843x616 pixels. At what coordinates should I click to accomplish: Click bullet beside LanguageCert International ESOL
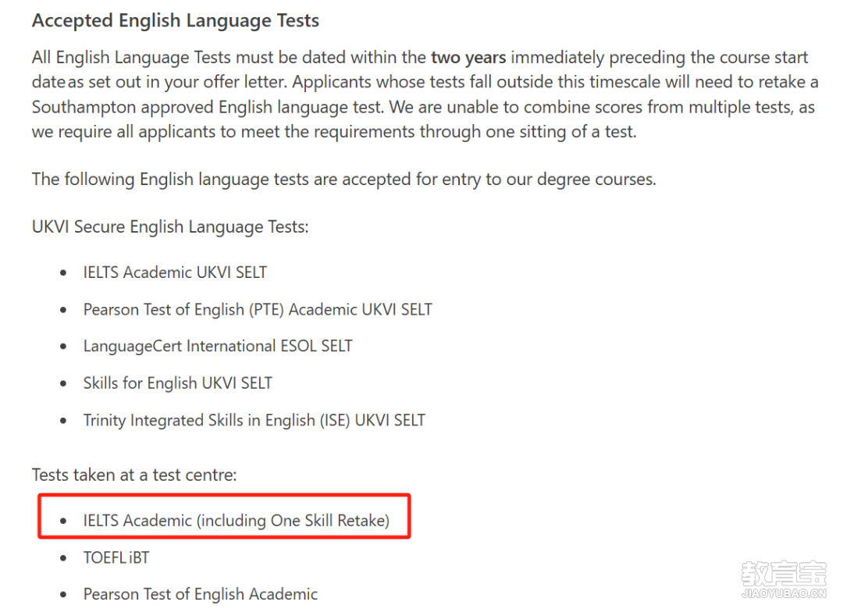click(x=63, y=347)
